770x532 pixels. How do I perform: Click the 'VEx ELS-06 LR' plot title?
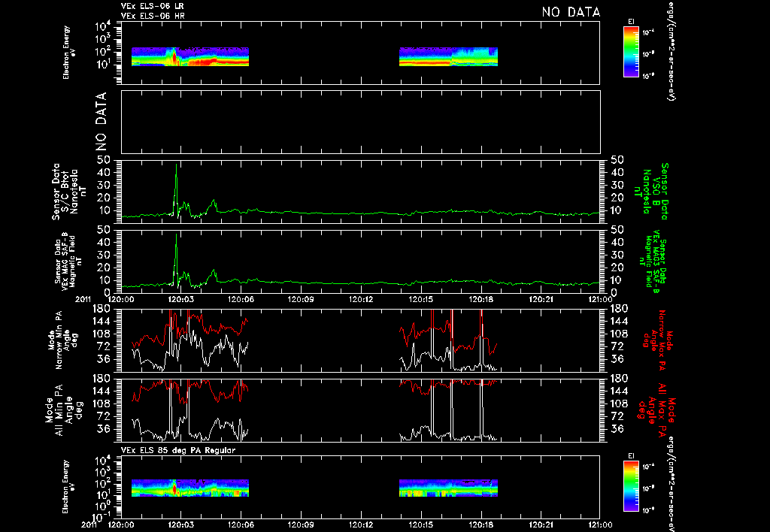click(152, 6)
